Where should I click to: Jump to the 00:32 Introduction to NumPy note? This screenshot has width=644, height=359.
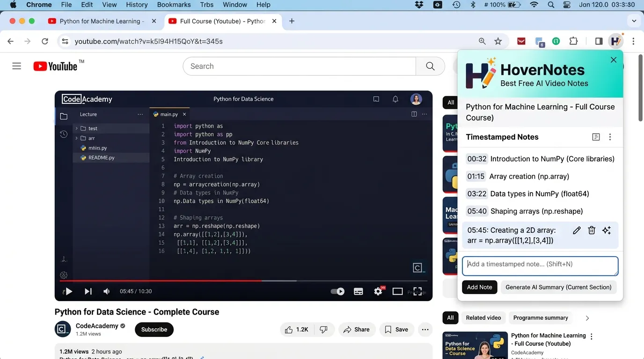coord(540,159)
